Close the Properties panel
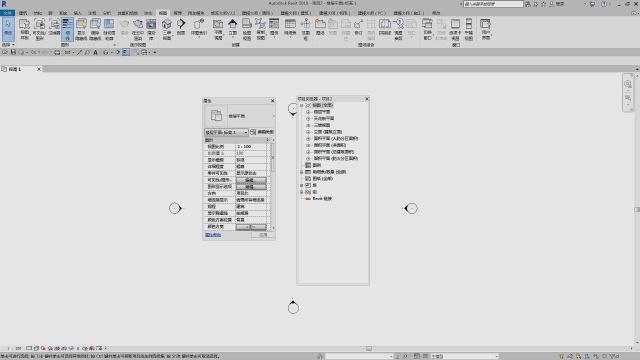This screenshot has height=360, width=640. pyautogui.click(x=273, y=100)
